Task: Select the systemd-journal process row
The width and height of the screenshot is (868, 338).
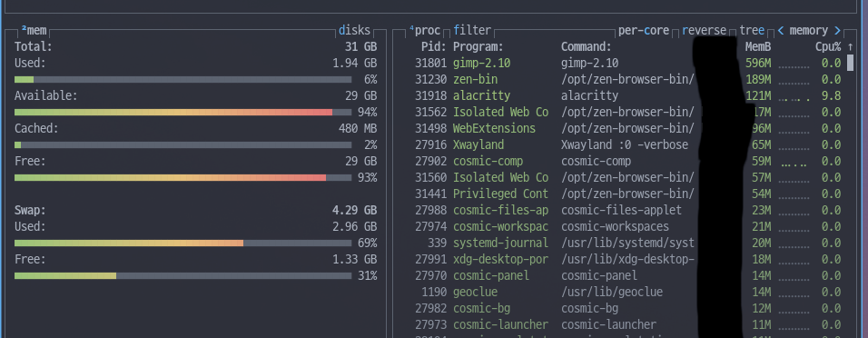Action: [620, 243]
